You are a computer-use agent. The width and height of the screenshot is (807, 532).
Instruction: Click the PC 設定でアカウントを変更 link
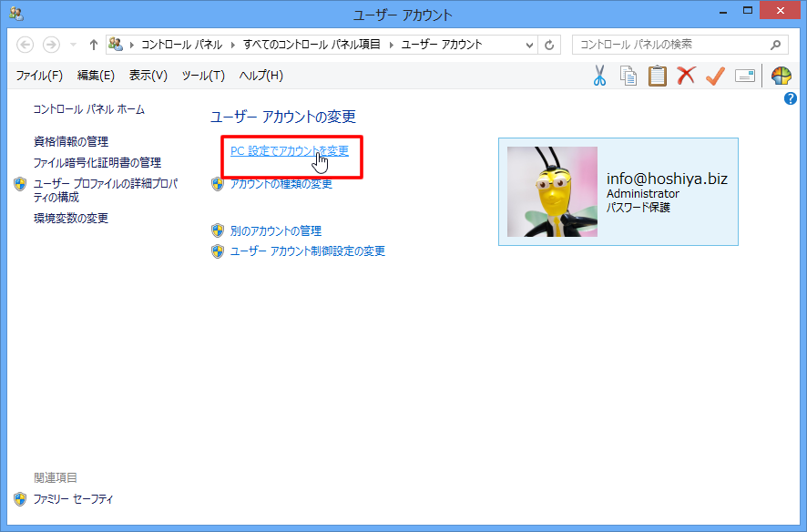pos(290,150)
